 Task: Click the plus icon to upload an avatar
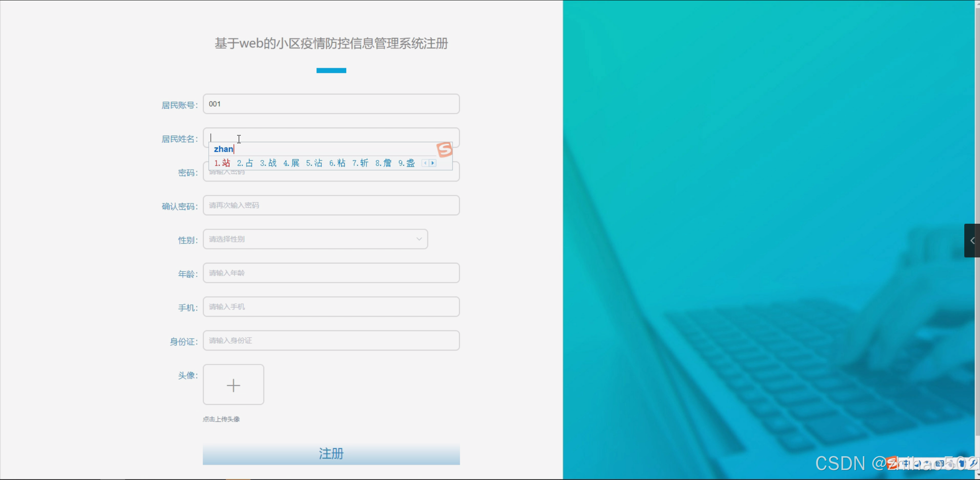point(233,385)
